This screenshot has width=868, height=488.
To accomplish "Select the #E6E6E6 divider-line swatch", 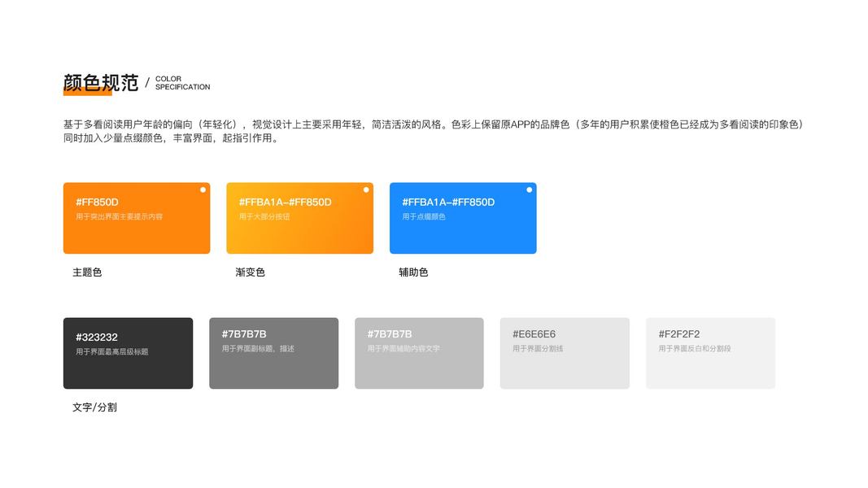I will tap(565, 353).
